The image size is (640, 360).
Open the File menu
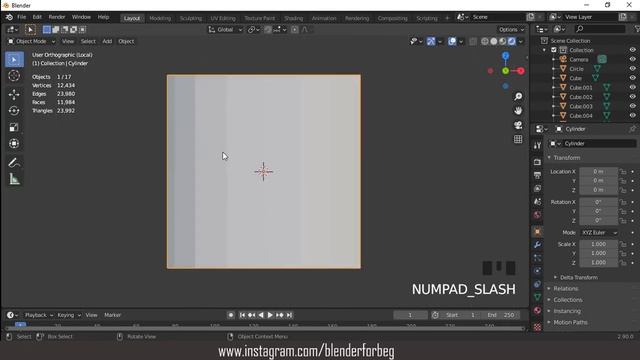pos(22,17)
